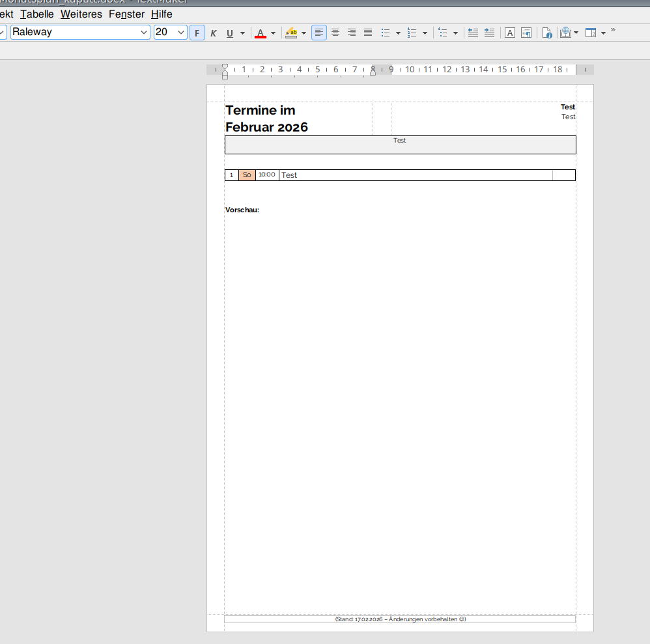Click table cell containing '1'

pos(232,175)
